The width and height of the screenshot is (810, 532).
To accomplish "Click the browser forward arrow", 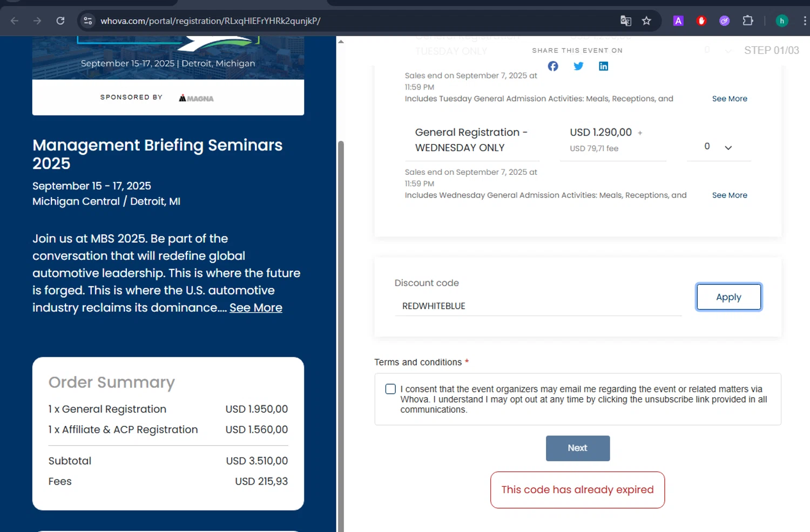I will 37,21.
